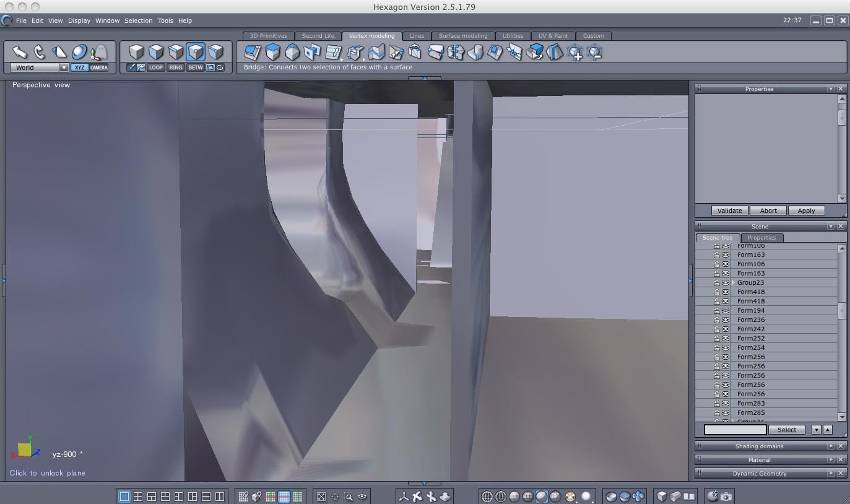Expand the Material panel

[x=831, y=459]
